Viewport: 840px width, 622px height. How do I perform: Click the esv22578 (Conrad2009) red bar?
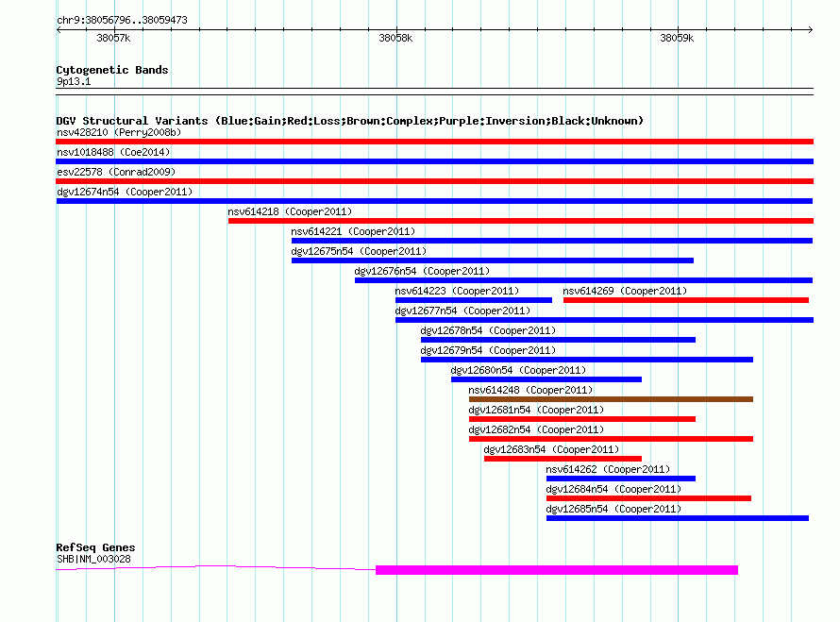pos(434,181)
